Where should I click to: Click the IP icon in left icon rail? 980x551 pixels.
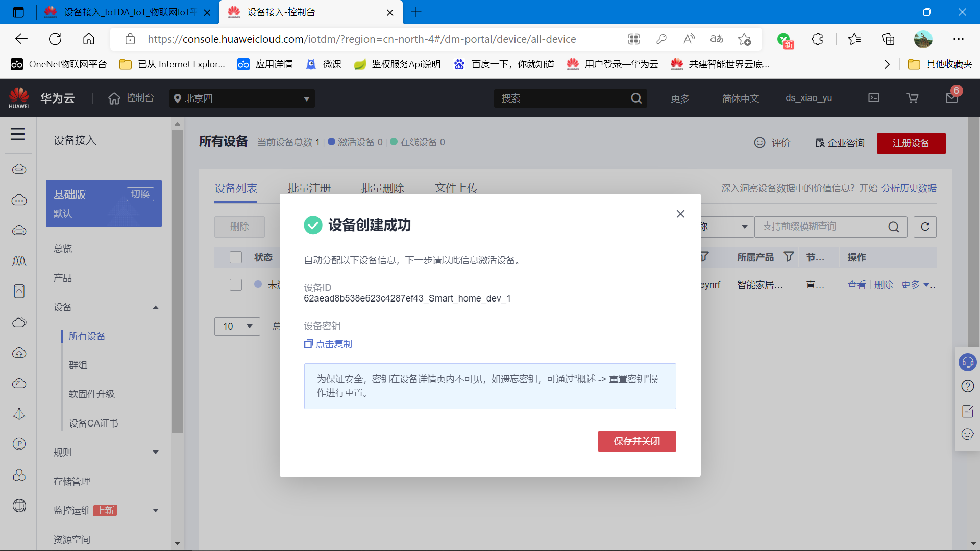click(x=19, y=444)
